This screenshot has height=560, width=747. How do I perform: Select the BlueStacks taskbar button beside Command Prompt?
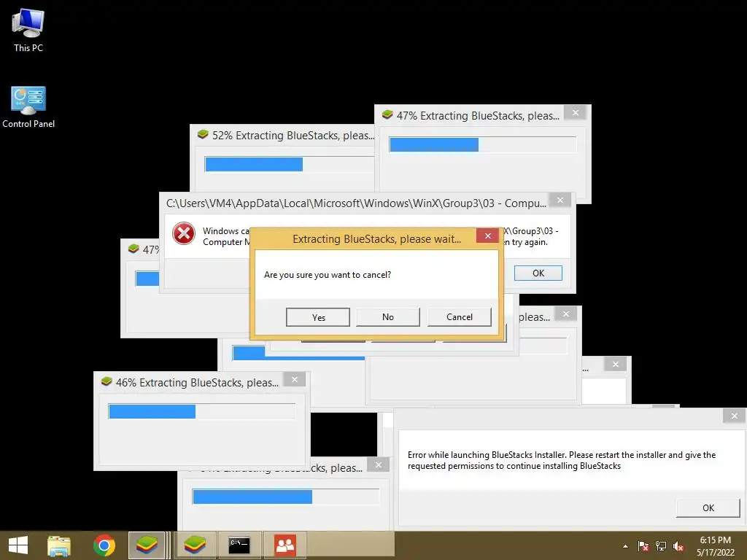pyautogui.click(x=195, y=545)
